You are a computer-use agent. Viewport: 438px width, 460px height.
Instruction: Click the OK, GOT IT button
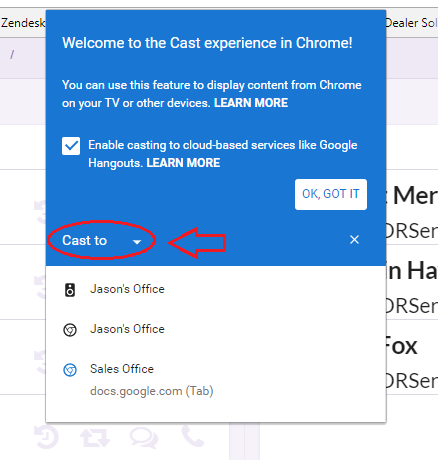click(331, 194)
